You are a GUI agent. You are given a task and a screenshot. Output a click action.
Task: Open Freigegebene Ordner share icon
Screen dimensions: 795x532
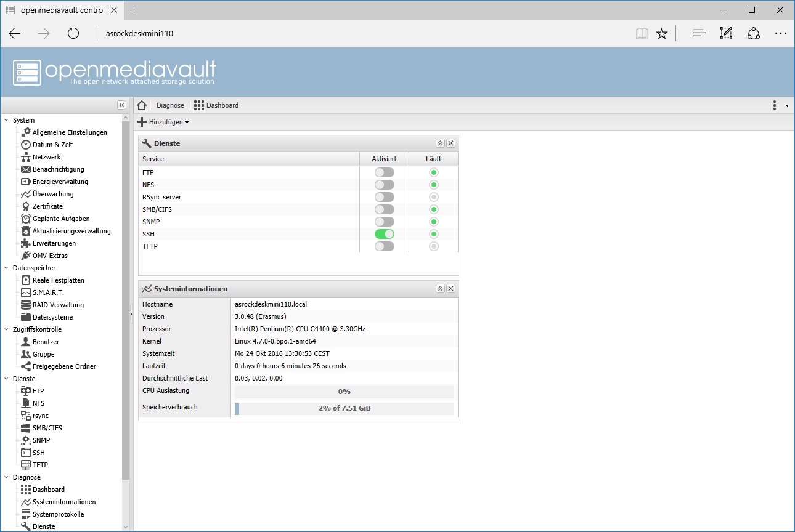26,366
